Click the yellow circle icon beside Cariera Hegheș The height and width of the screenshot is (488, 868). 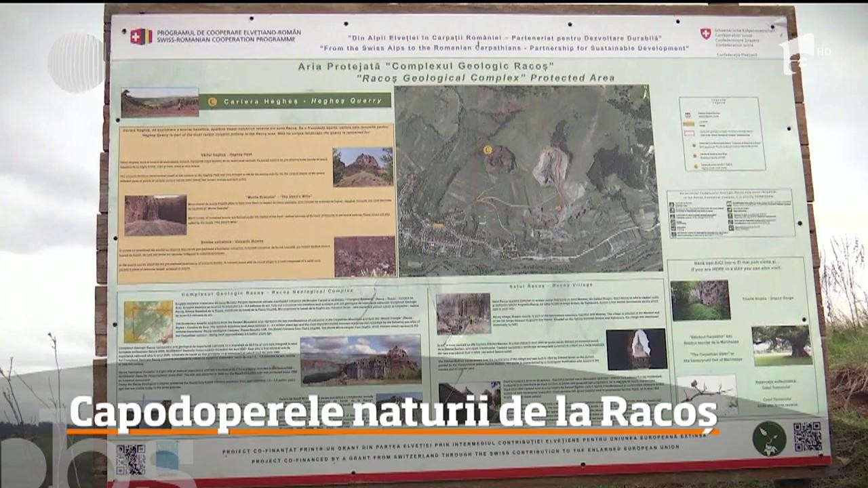[212, 102]
